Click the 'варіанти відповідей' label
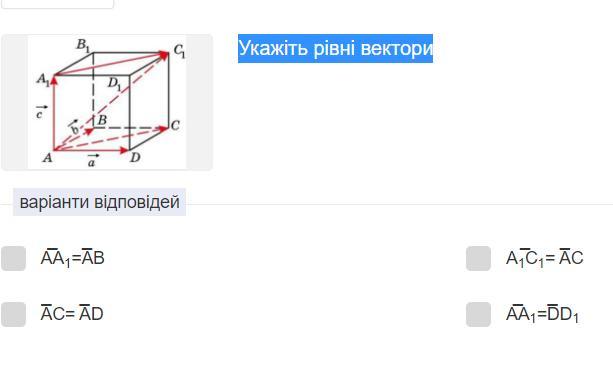613x372 pixels. (99, 202)
